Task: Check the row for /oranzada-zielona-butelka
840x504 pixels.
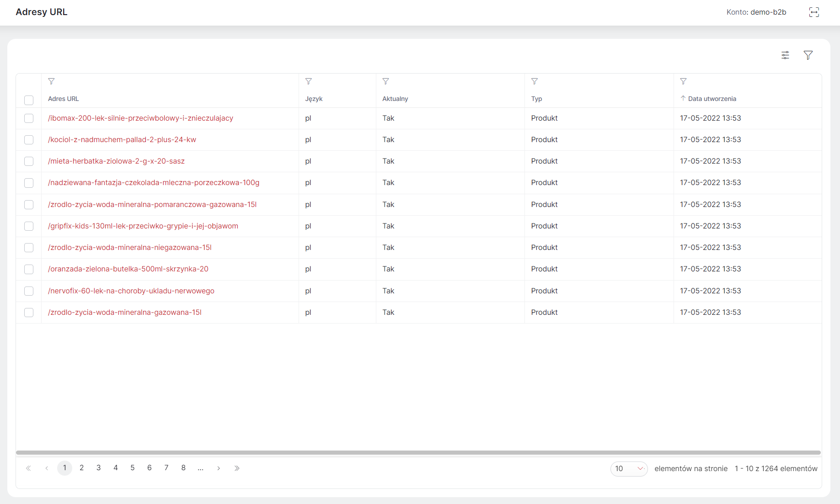Action: [x=29, y=269]
